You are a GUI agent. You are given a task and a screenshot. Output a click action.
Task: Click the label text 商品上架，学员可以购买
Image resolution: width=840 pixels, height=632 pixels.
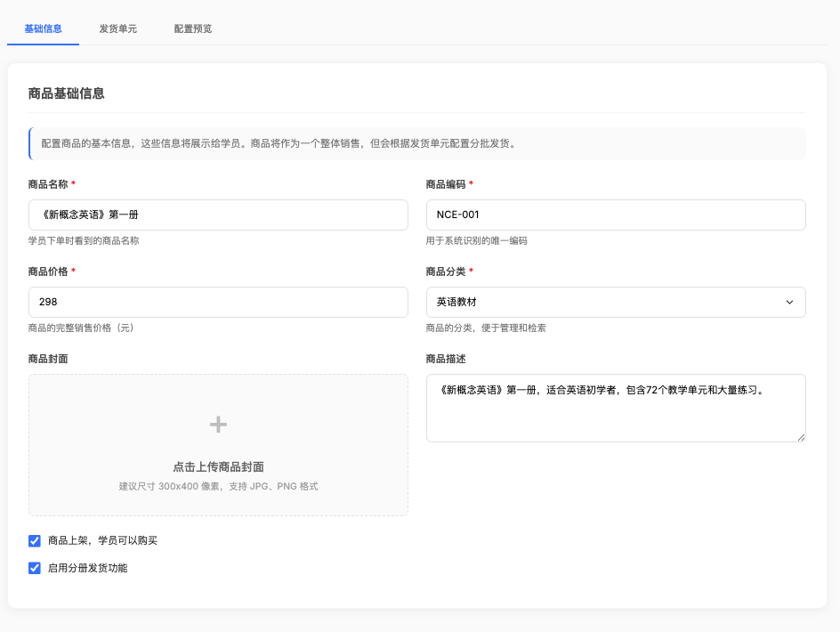102,540
